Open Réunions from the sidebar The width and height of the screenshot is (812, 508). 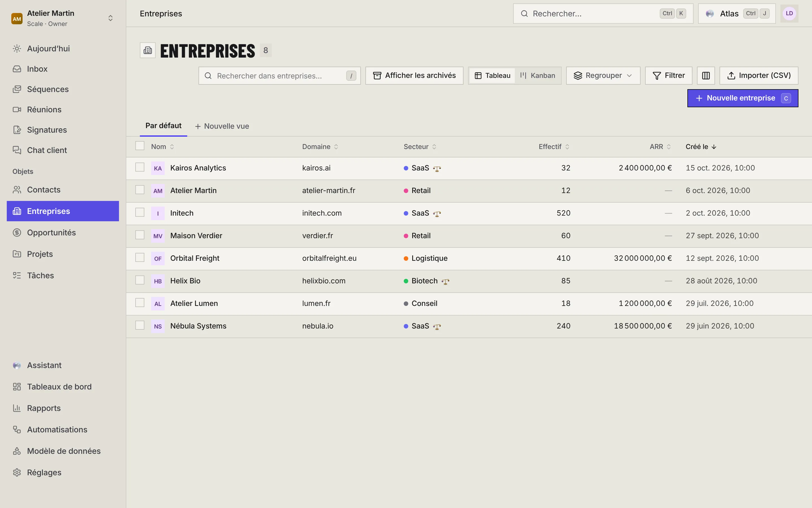63,110
